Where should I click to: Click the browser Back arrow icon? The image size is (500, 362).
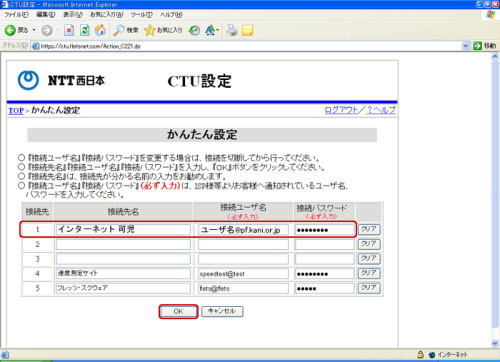[x=10, y=30]
